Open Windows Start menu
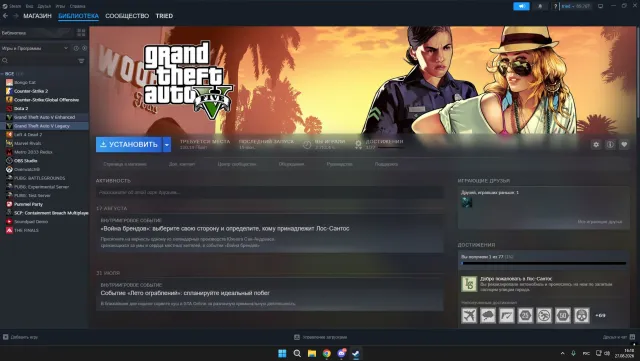The image size is (640, 361). (282, 353)
